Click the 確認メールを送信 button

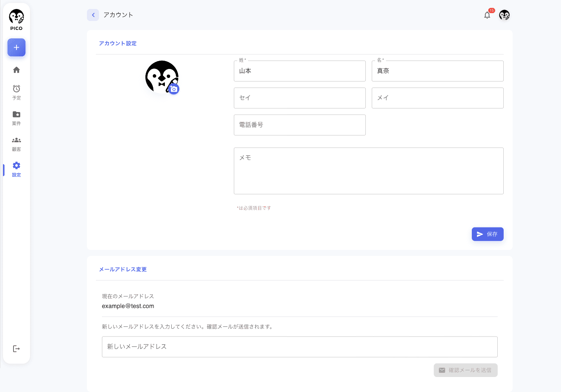tap(466, 370)
